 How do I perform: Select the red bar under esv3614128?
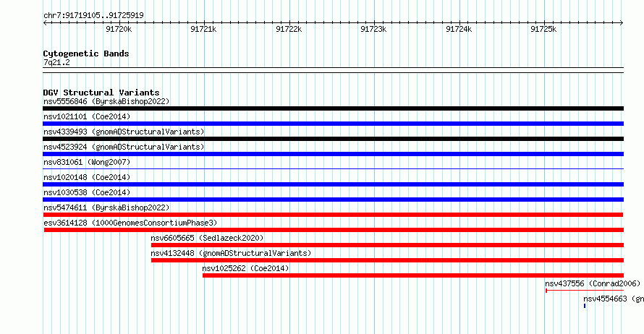tap(334, 230)
